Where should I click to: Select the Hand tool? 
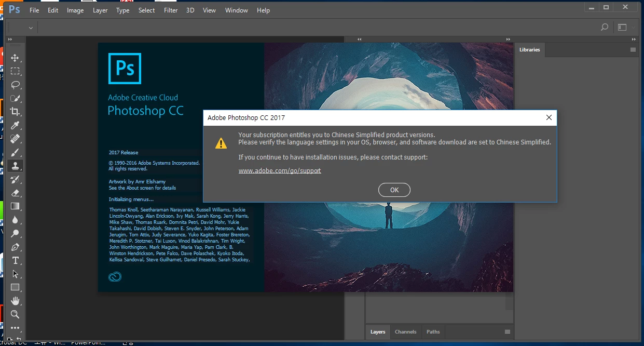[15, 301]
